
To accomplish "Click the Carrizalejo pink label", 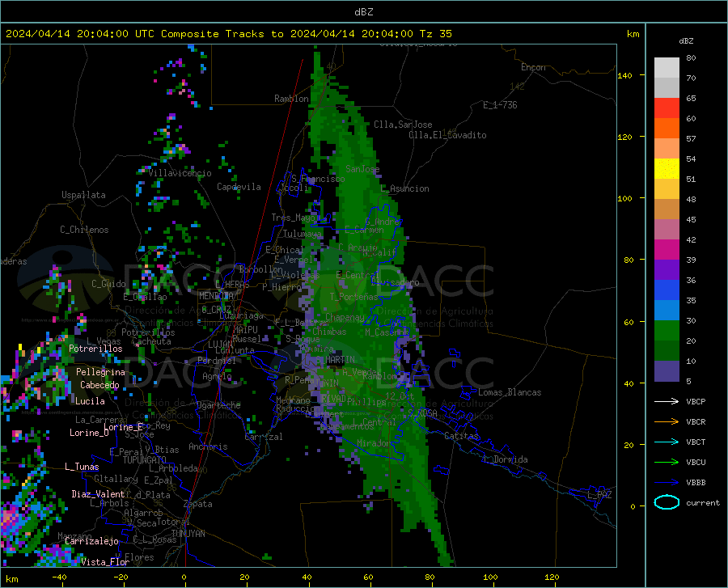I will (91, 541).
